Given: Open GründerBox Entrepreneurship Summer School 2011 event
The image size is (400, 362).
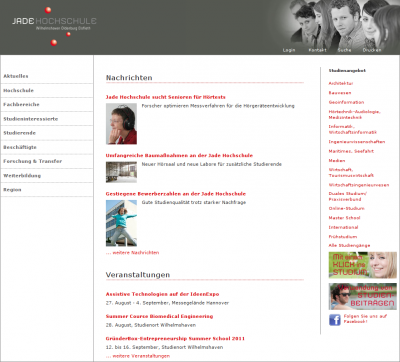Looking at the screenshot, I should 175,338.
